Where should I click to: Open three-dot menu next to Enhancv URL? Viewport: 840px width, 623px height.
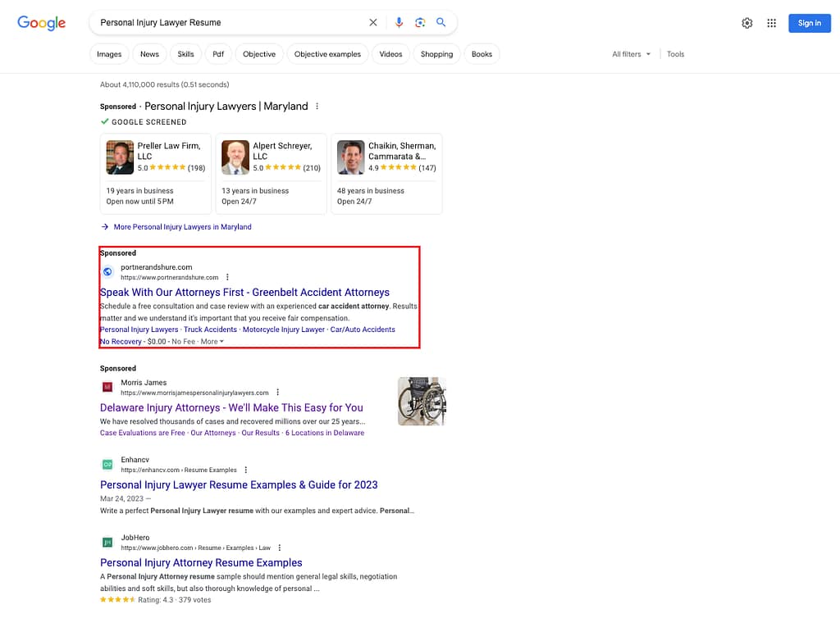[246, 470]
